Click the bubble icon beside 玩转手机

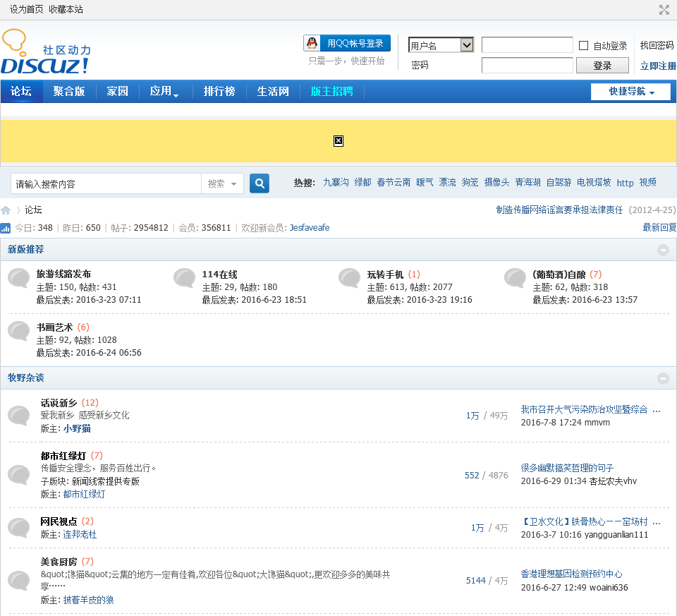(350, 278)
